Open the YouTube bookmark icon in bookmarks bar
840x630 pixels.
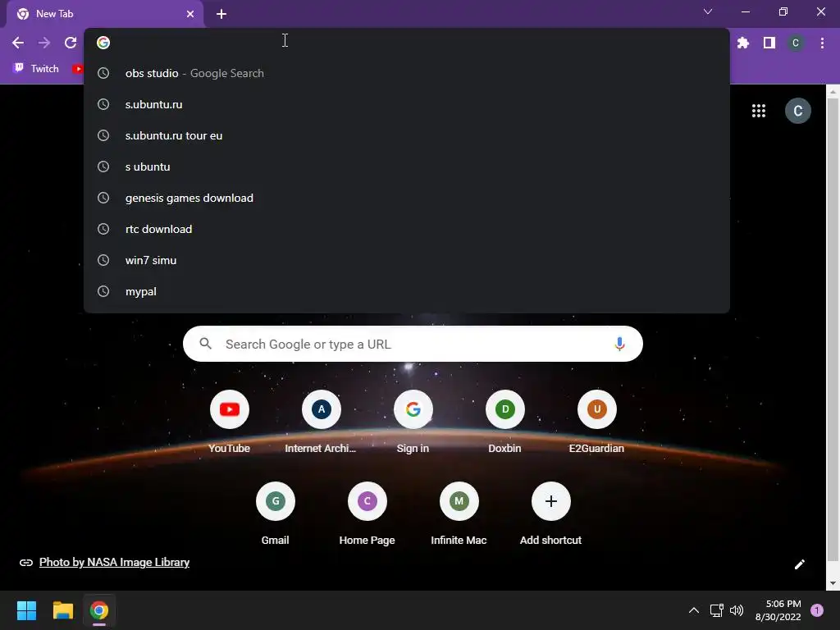click(x=78, y=69)
